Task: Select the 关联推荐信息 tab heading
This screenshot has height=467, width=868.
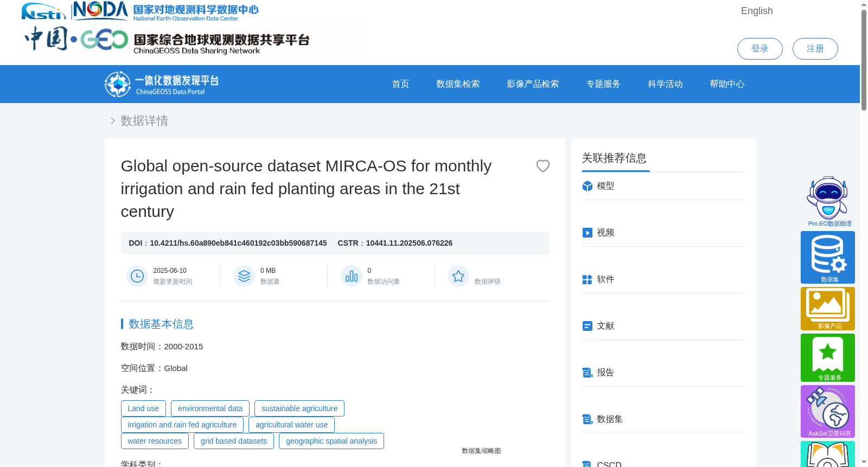Action: (x=615, y=158)
